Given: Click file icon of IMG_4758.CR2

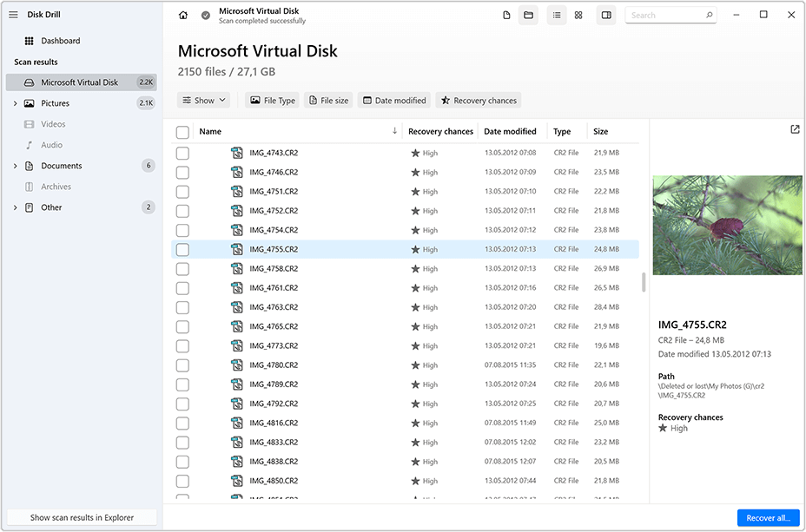Looking at the screenshot, I should click(x=237, y=268).
